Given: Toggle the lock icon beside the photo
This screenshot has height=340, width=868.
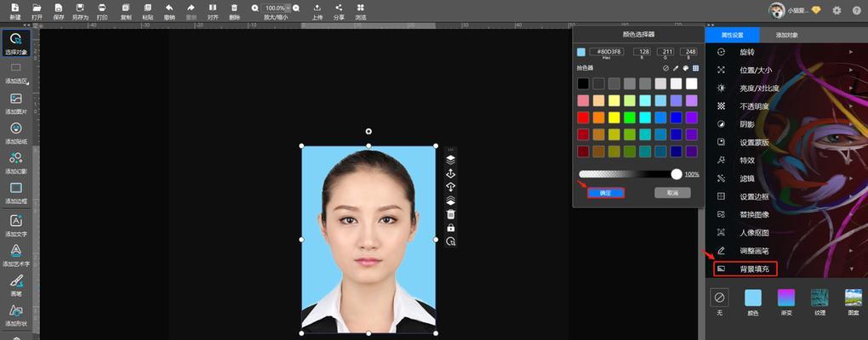Looking at the screenshot, I should point(451,228).
